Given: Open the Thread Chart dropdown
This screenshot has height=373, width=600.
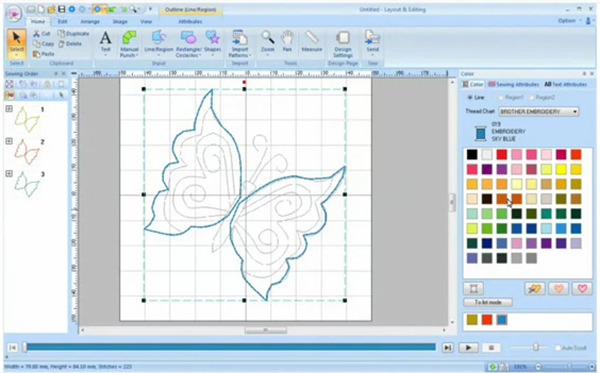Looking at the screenshot, I should (539, 111).
